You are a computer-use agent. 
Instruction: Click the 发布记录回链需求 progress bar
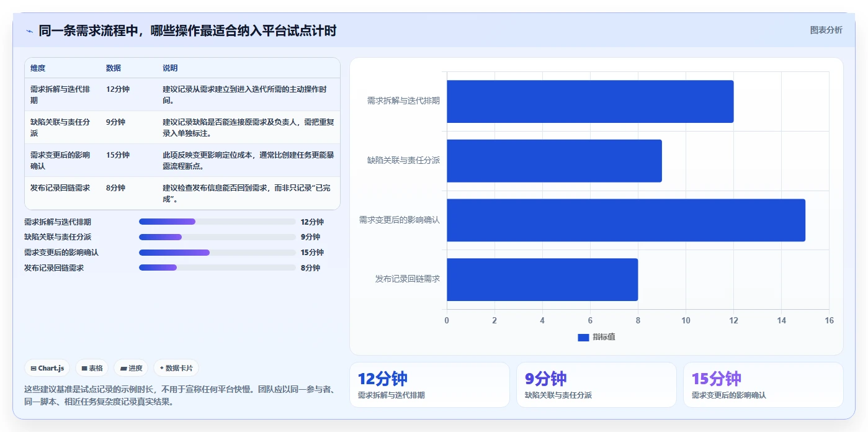(217, 268)
